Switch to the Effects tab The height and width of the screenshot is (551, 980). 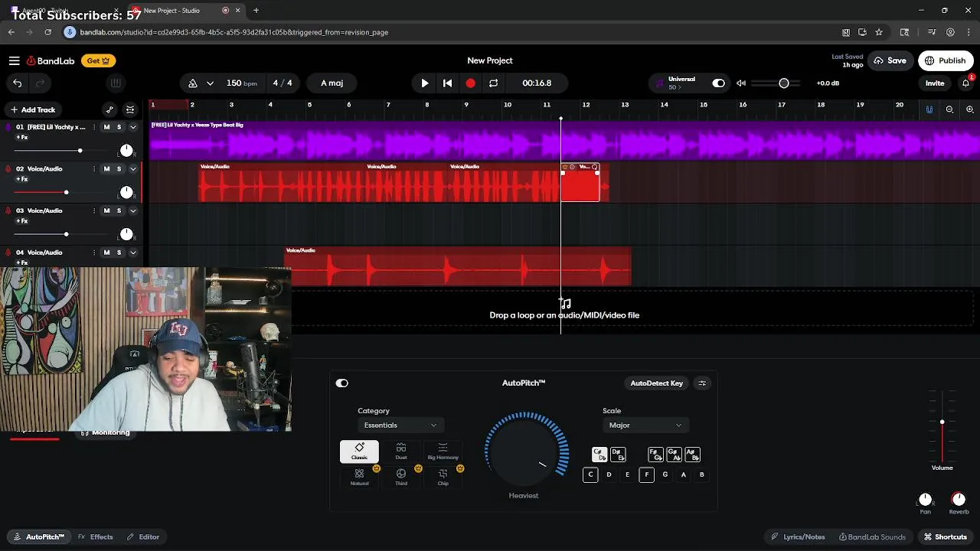pyautogui.click(x=96, y=537)
